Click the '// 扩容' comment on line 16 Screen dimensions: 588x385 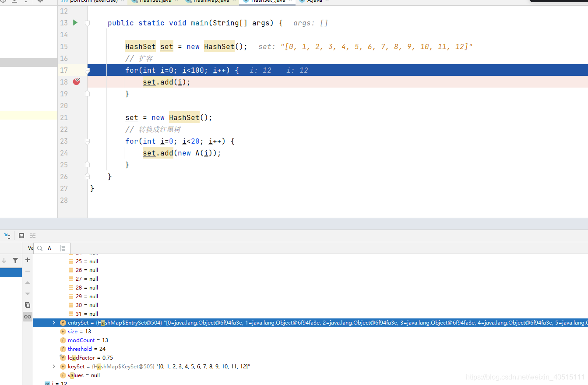139,58
